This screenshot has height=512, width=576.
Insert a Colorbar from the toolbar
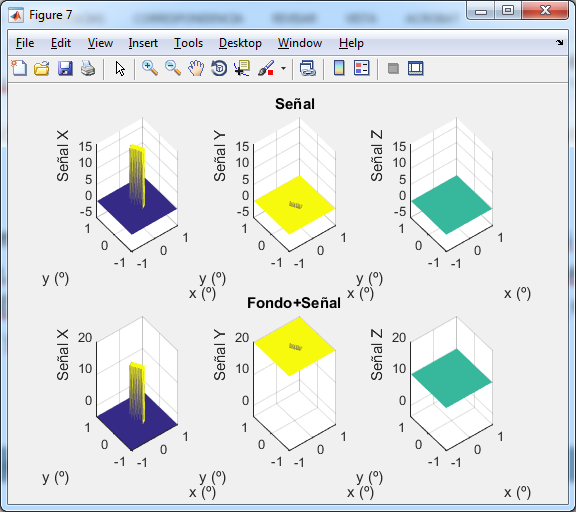pos(339,68)
